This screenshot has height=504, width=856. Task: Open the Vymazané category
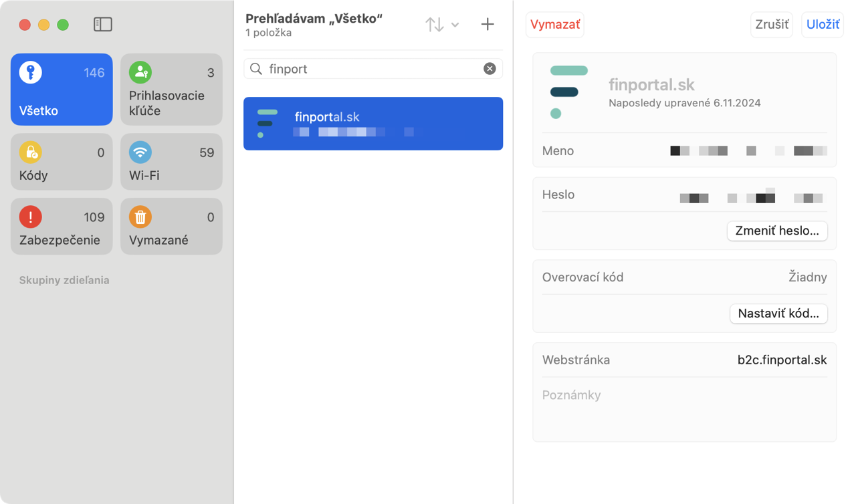171,226
